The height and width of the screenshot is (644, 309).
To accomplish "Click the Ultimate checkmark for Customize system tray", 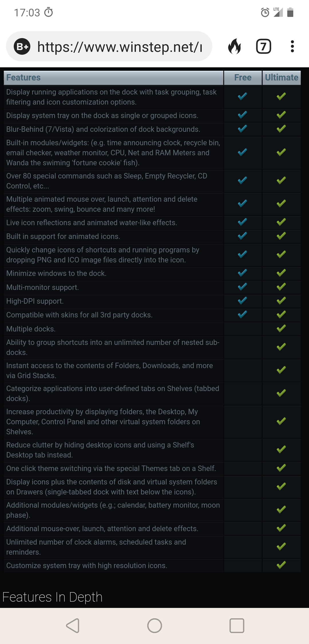I will [281, 565].
